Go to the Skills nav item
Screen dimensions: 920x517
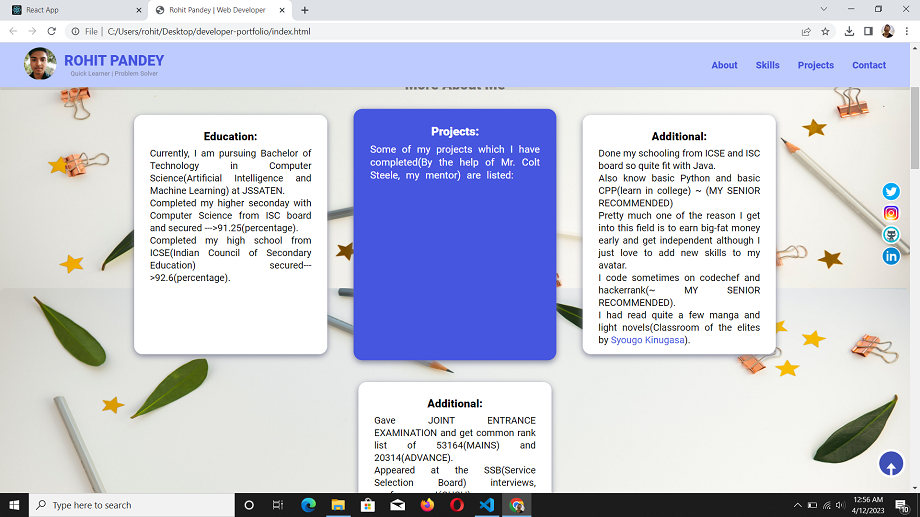point(767,65)
